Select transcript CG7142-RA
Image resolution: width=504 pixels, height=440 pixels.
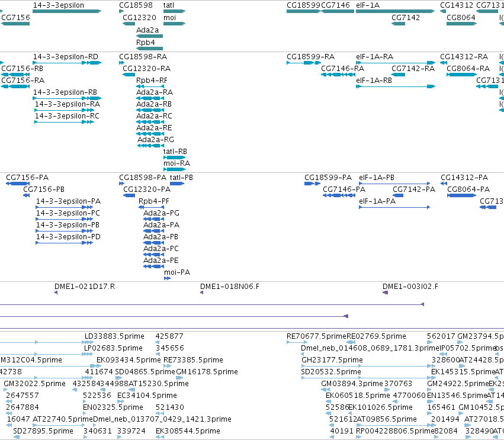(x=398, y=75)
